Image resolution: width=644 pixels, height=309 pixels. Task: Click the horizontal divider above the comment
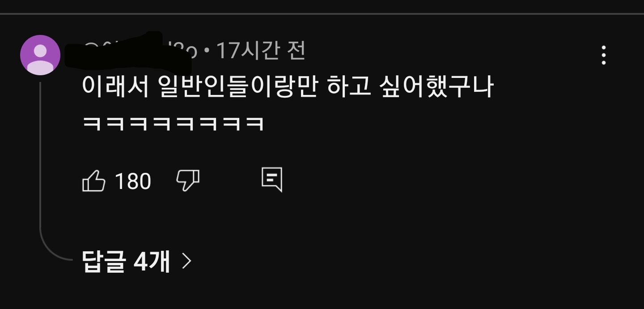pos(322,14)
